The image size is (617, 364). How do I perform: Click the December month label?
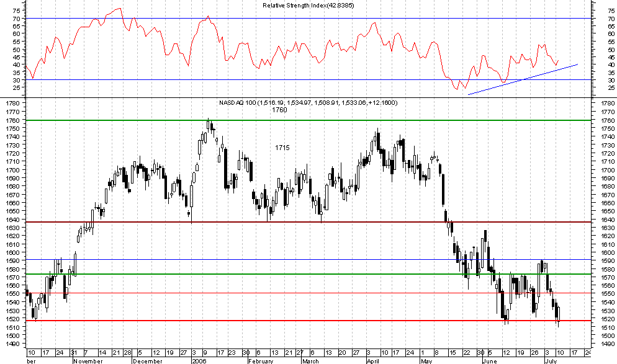(148, 361)
